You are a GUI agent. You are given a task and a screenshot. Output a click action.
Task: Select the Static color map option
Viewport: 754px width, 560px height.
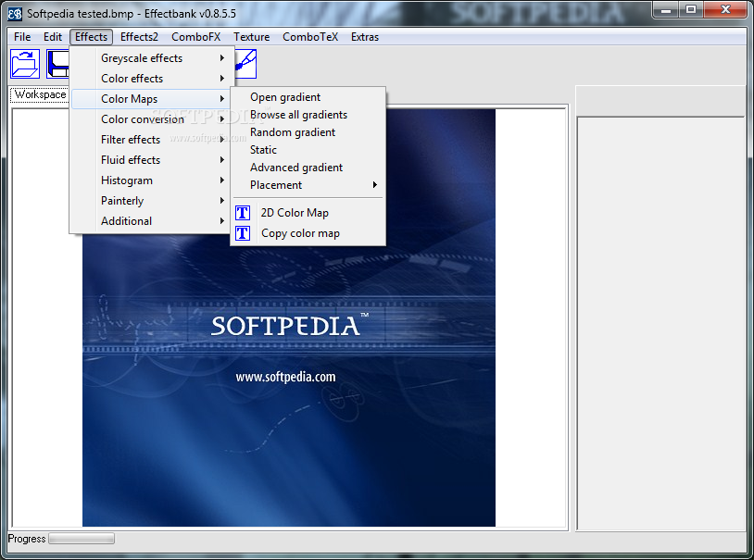pyautogui.click(x=308, y=150)
